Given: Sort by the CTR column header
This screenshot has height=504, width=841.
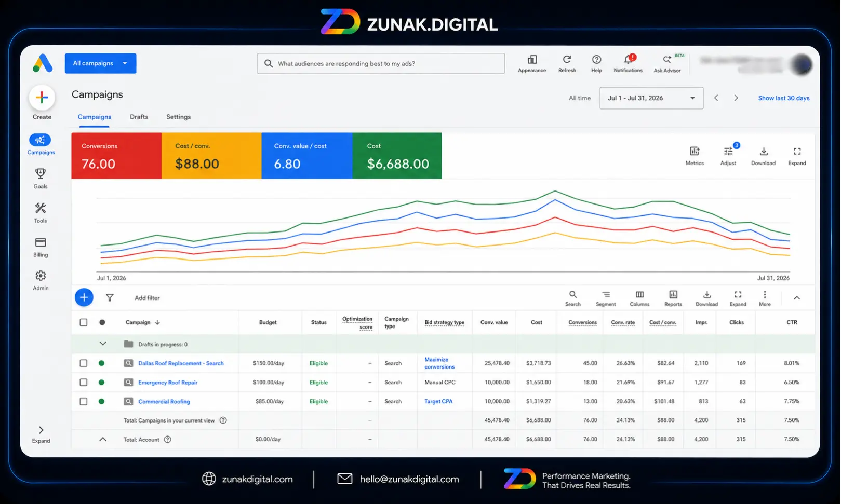Looking at the screenshot, I should 792,322.
